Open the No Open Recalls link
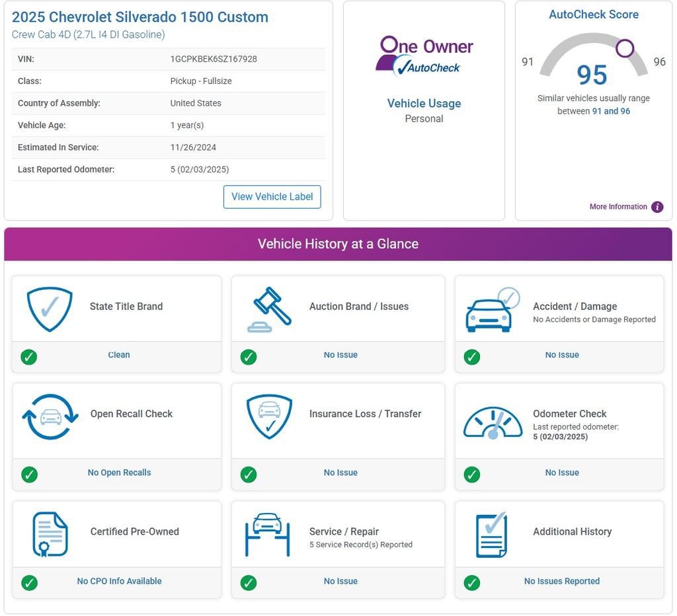Viewport: 677px width, 616px height. (119, 473)
